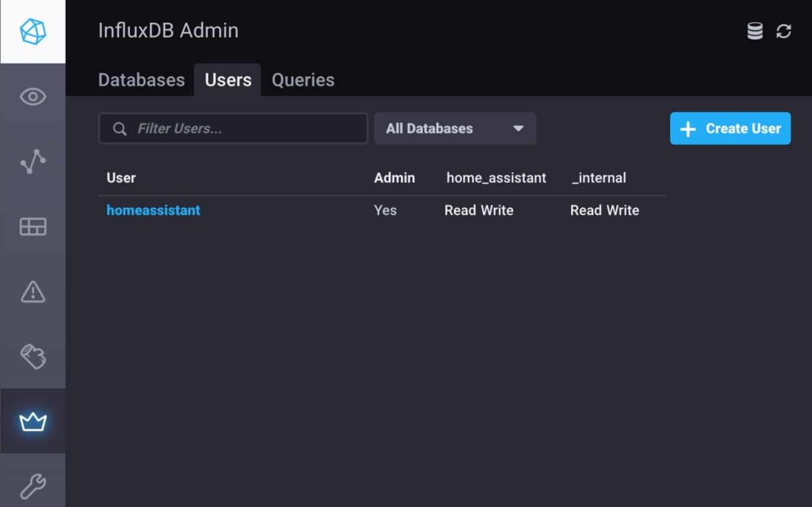Viewport: 812px width, 507px height.
Task: Switch to the Databases tab
Action: tap(141, 80)
